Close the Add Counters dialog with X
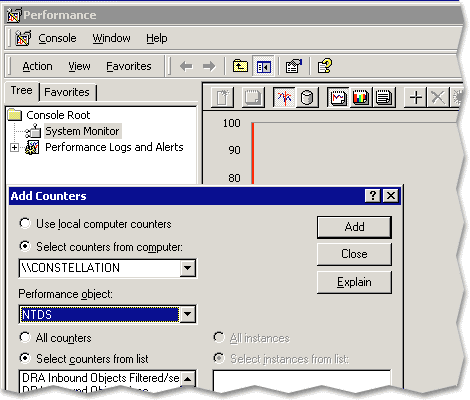Screen dimensions: 470x400 click(391, 196)
